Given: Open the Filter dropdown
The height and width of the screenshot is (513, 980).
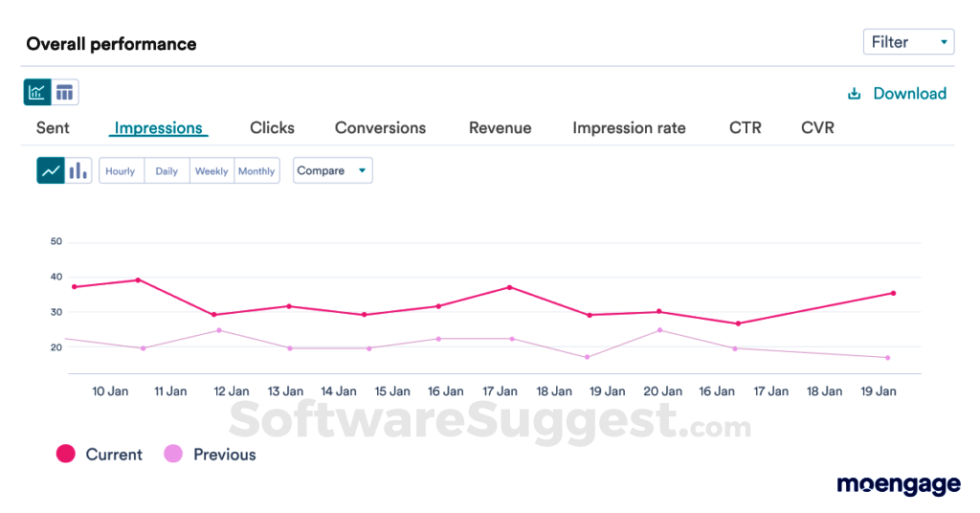Looking at the screenshot, I should tap(908, 42).
